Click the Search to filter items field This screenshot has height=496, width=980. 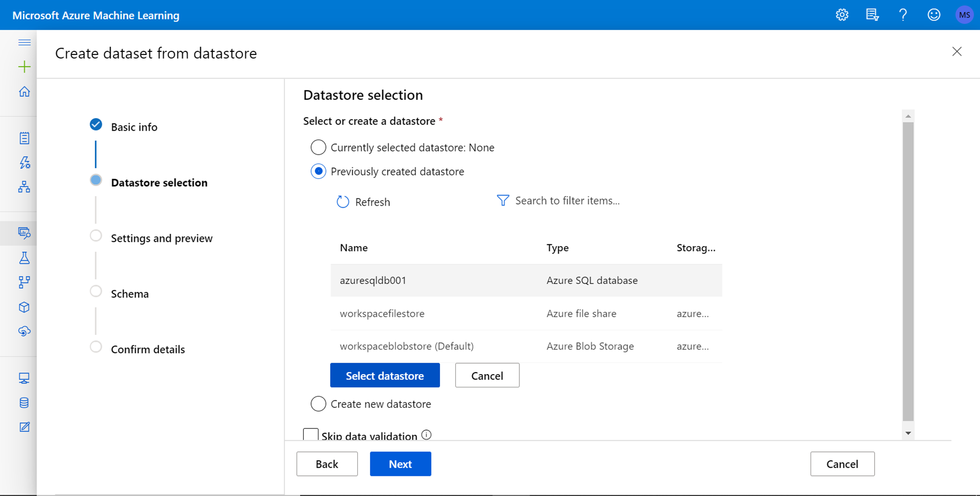coord(567,201)
